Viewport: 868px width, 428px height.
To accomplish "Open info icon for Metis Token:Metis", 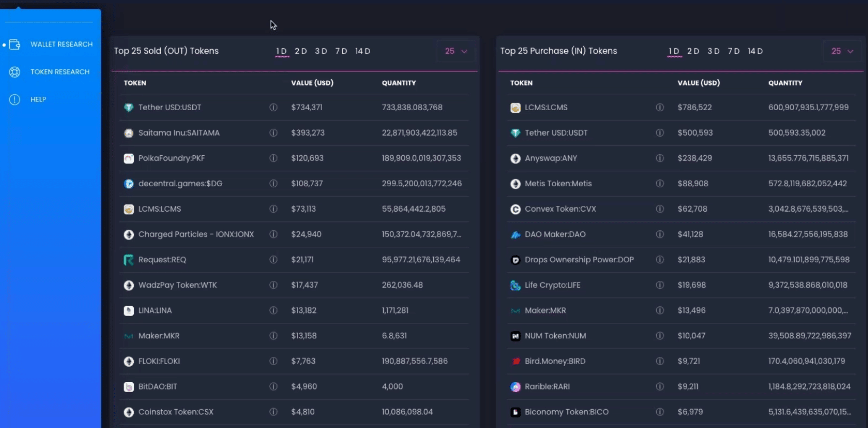I will 660,183.
